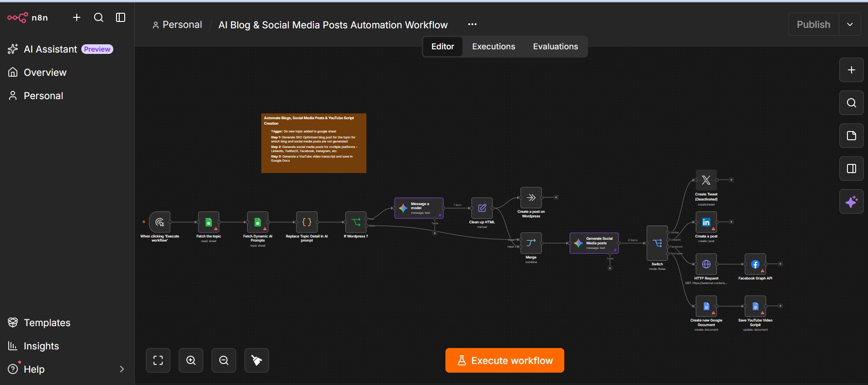Viewport: 868px width, 385px height.
Task: Open the three-dot workflow options menu
Action: [x=472, y=24]
